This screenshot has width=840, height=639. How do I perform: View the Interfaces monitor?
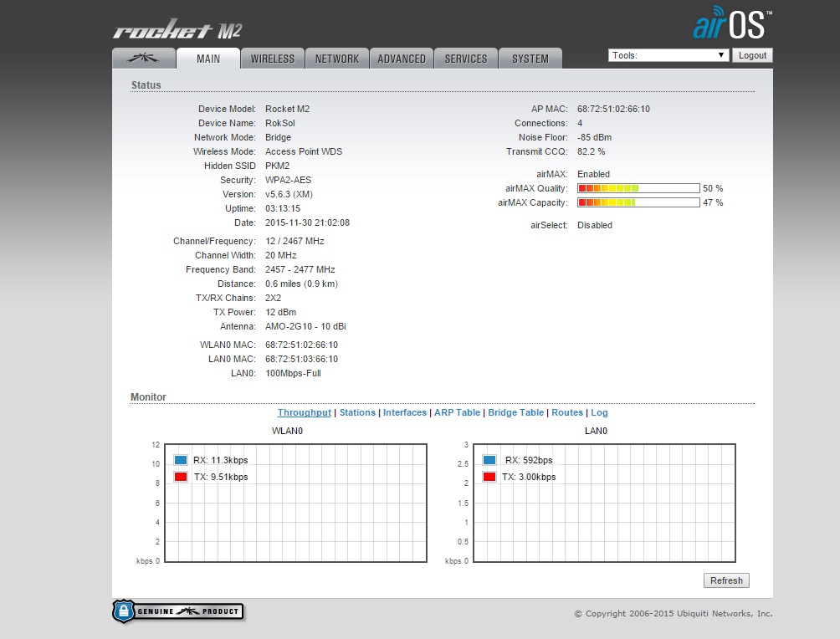404,412
